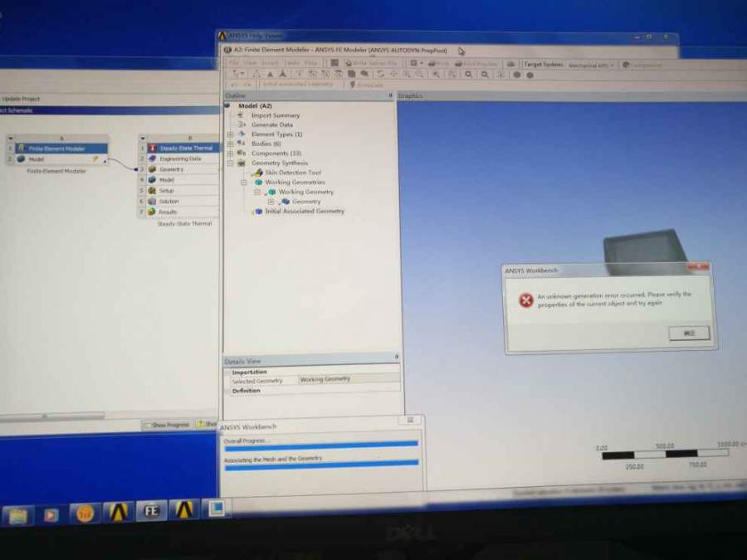Open the Insert menu in FE Modeler

click(270, 63)
